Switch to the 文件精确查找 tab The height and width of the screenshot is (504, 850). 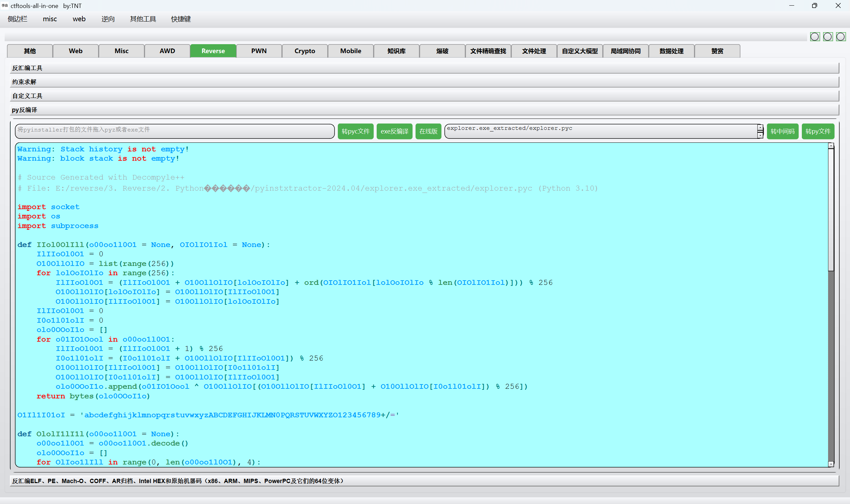pos(488,51)
